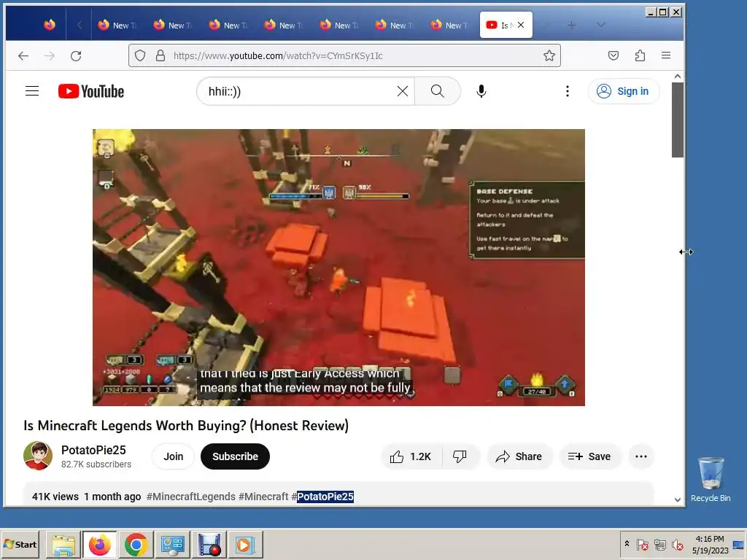Save video to playlist

tap(589, 456)
